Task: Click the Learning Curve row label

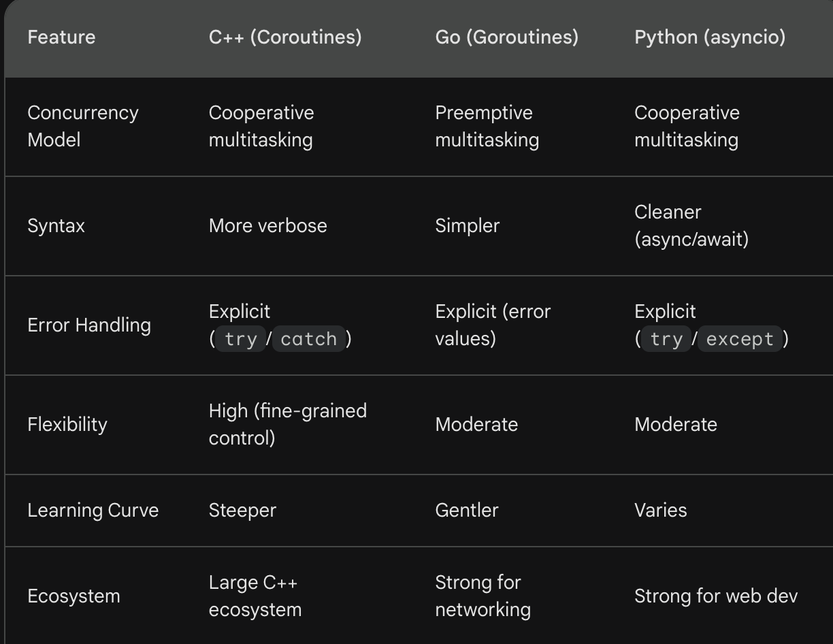Action: tap(93, 511)
